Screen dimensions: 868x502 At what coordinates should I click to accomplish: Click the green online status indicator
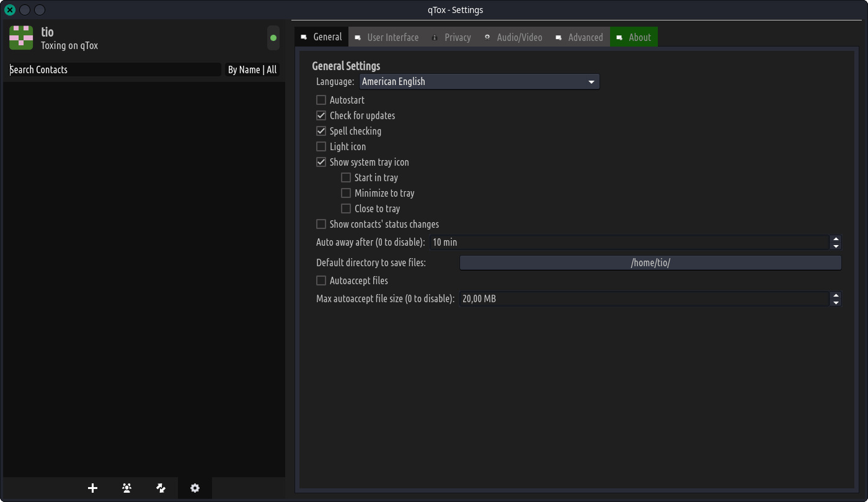[x=273, y=38]
